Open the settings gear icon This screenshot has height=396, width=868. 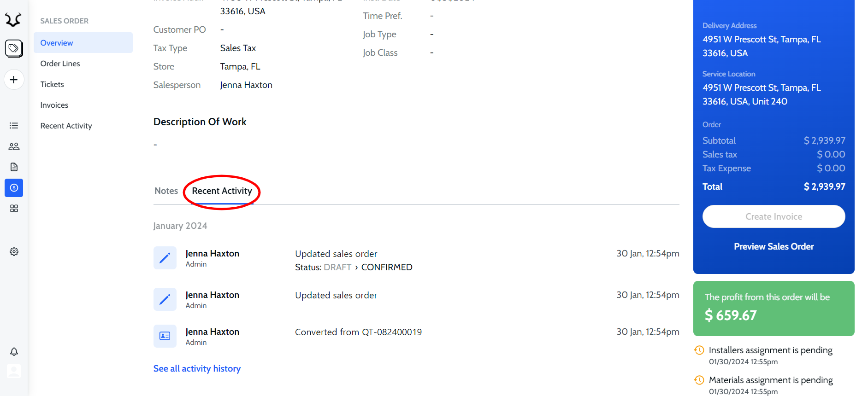coord(14,252)
